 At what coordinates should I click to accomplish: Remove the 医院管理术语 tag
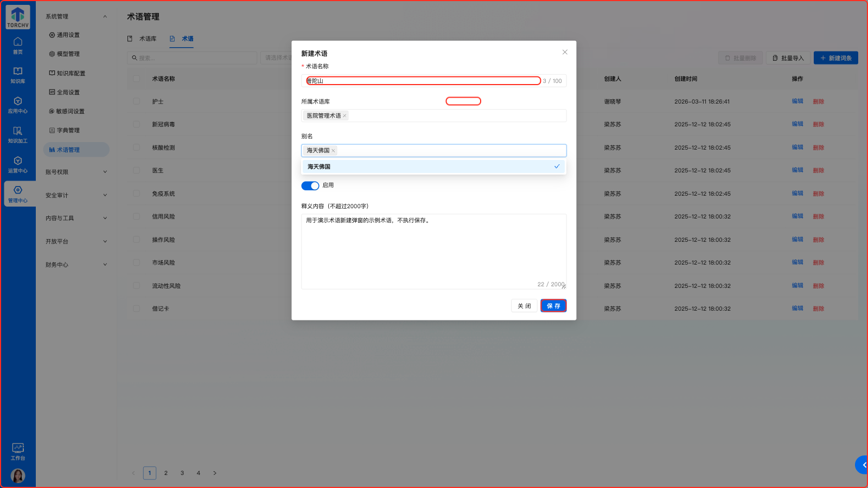[344, 116]
